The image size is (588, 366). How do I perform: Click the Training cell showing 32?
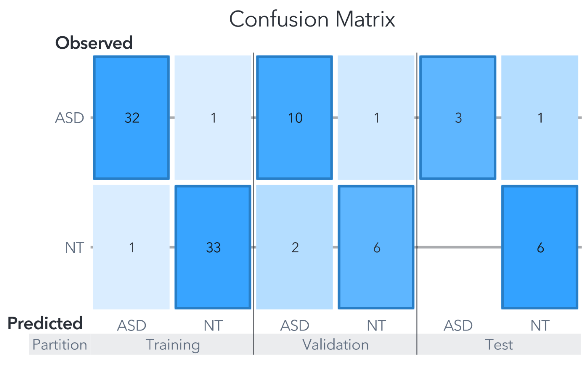coord(131,118)
